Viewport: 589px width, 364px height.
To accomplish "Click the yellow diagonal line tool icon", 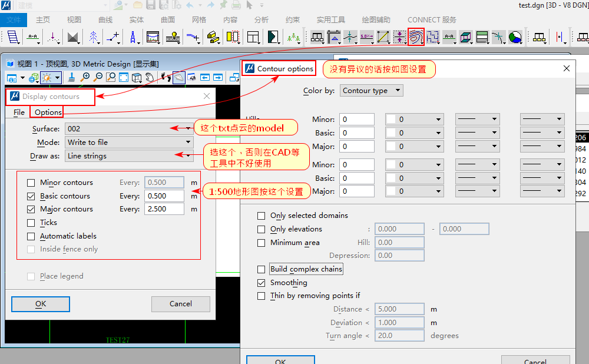I will tap(383, 37).
